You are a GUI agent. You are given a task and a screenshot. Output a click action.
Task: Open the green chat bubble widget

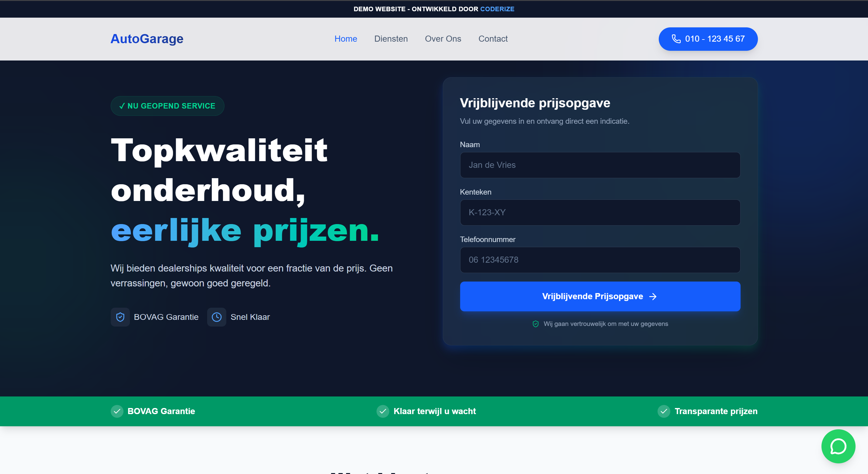(838, 446)
